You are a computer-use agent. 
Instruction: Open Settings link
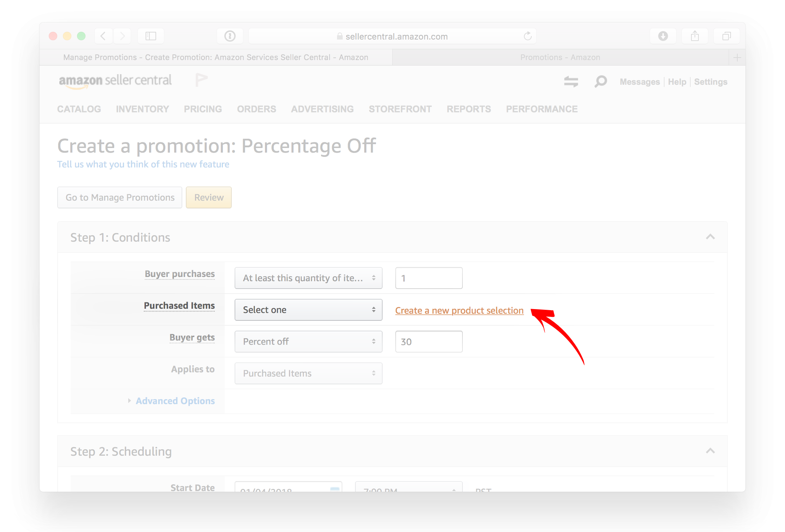[x=710, y=82]
